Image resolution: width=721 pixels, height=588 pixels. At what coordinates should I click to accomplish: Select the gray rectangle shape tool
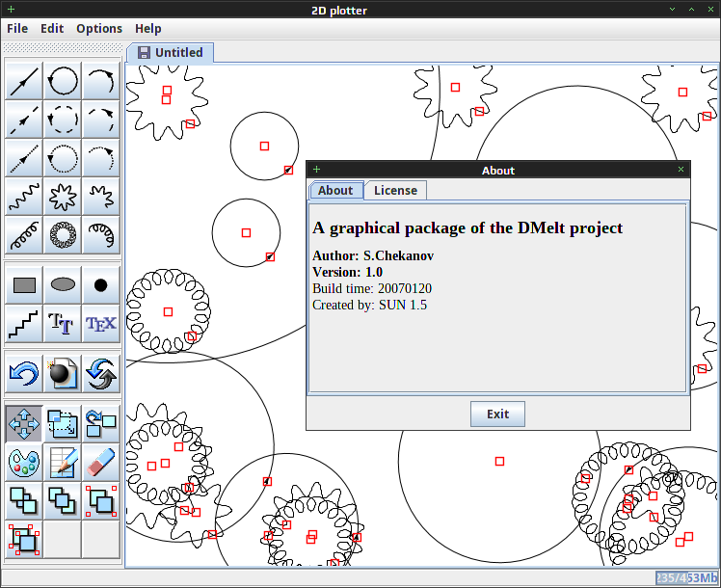click(24, 285)
